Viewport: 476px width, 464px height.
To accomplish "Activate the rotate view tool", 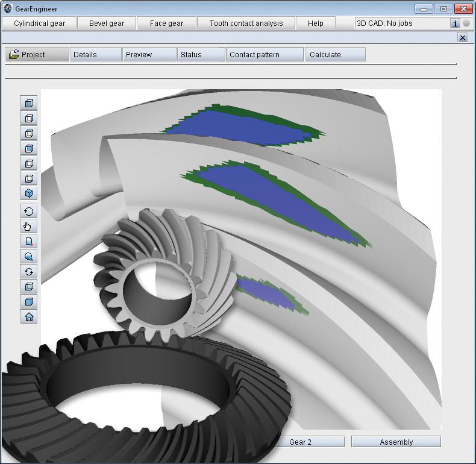I will coord(29,212).
